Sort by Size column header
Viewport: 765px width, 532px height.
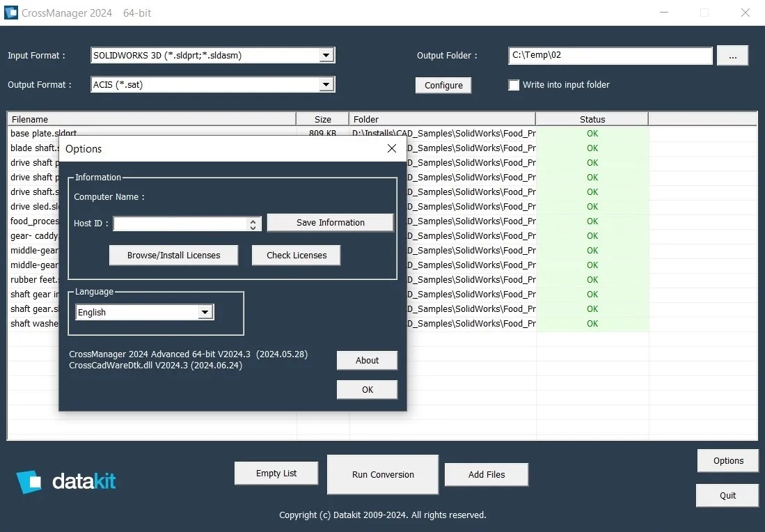tap(322, 119)
